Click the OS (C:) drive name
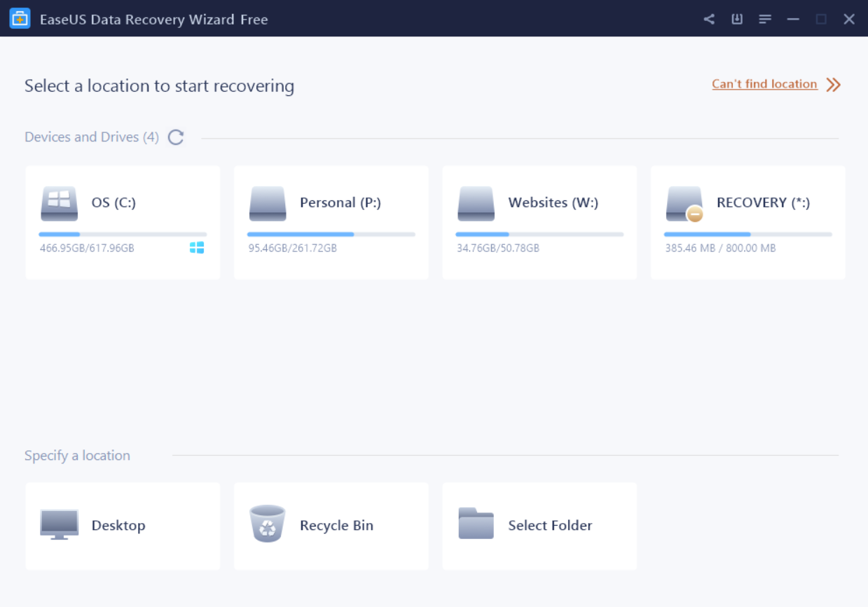Viewport: 868px width, 607px height. 113,202
